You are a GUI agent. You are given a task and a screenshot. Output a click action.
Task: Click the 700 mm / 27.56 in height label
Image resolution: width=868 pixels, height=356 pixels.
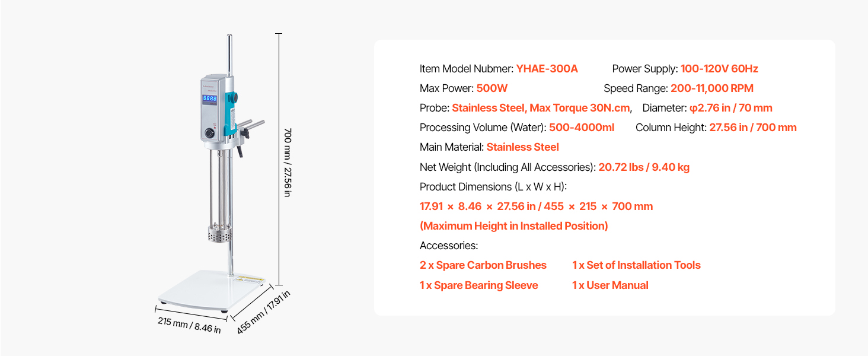click(288, 162)
